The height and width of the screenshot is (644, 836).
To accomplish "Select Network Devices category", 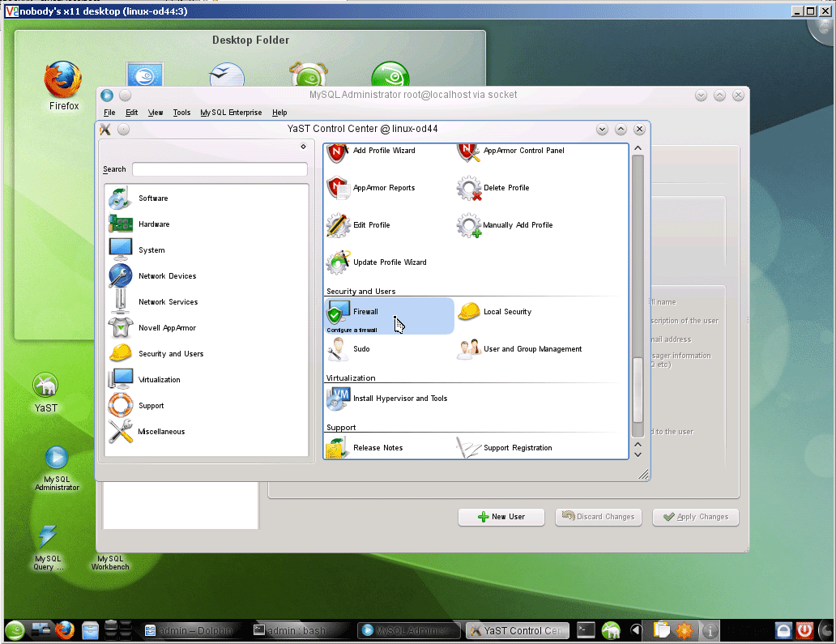I will pyautogui.click(x=152, y=276).
